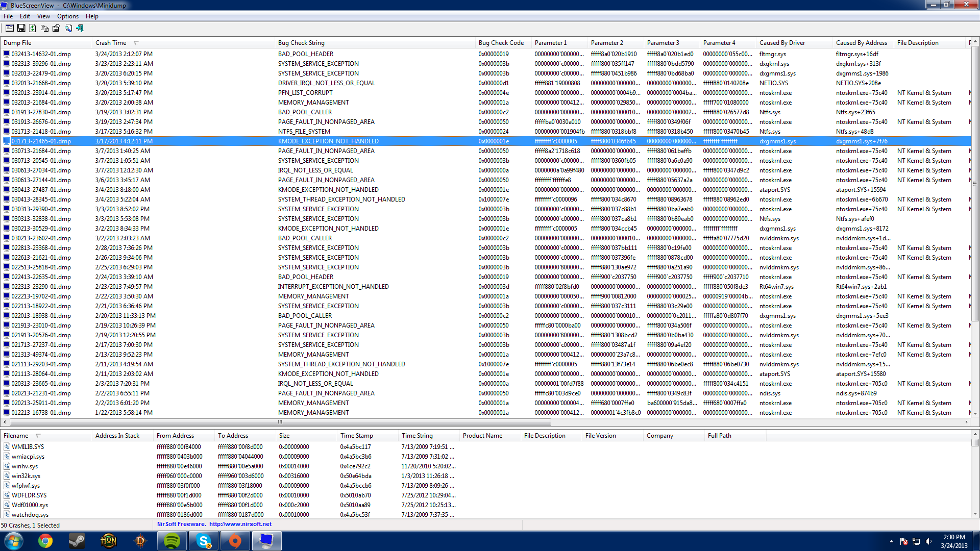Image resolution: width=980 pixels, height=551 pixels.
Task: Open the File menu
Action: (x=8, y=16)
